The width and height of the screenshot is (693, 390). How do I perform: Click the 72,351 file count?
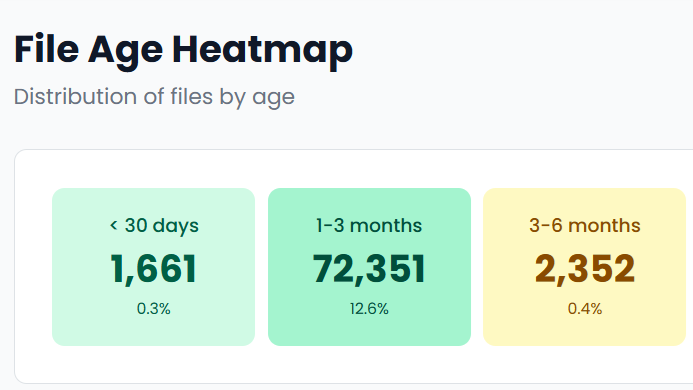coord(369,269)
